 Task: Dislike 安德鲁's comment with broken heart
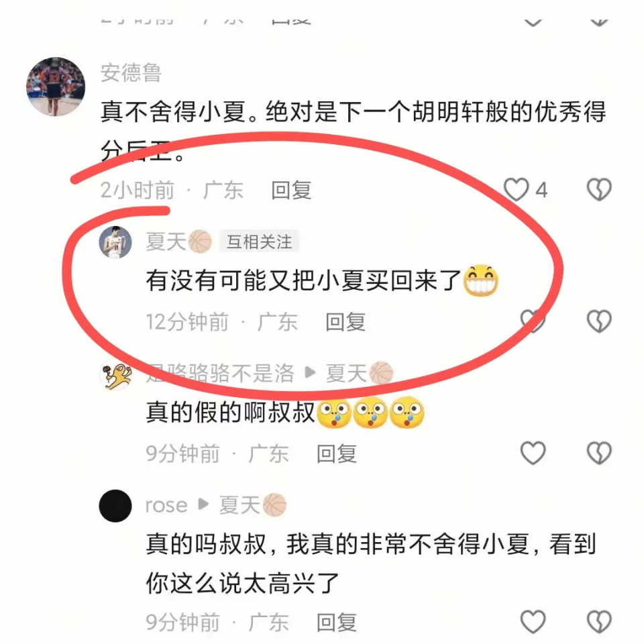click(x=599, y=189)
